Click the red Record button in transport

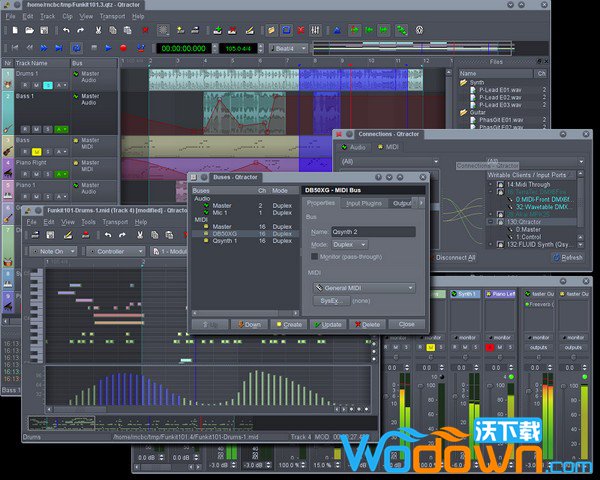123,47
